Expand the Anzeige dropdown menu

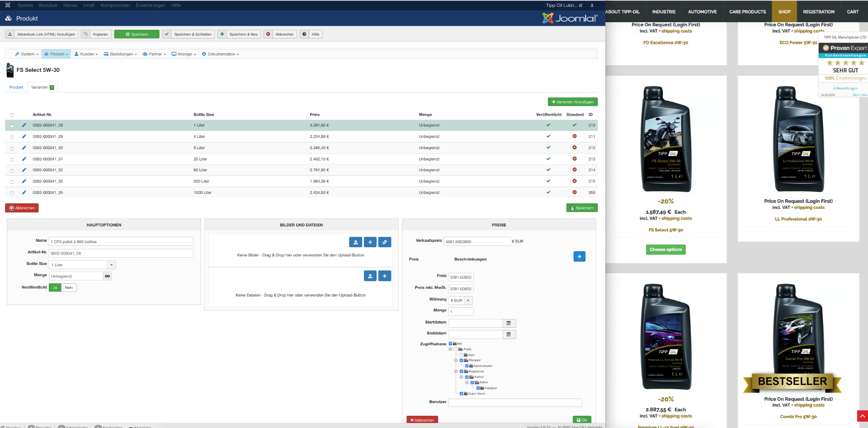pyautogui.click(x=184, y=54)
